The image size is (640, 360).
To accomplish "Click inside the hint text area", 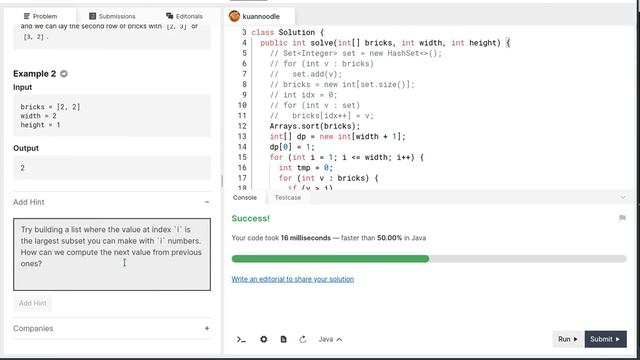I will coord(112,254).
